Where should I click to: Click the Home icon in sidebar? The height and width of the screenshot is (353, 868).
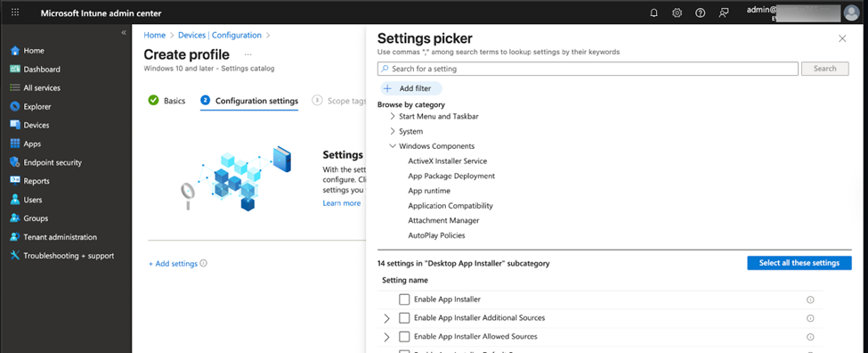(x=15, y=51)
